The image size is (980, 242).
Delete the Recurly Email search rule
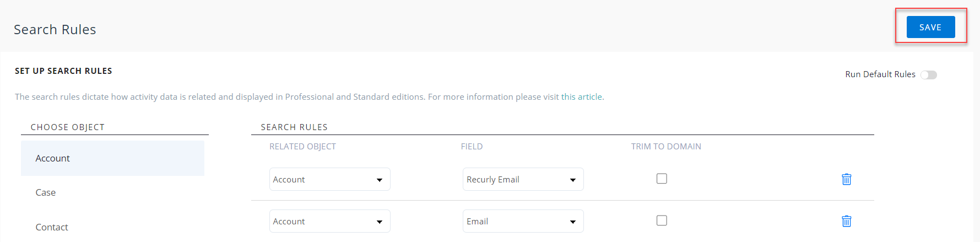point(846,179)
